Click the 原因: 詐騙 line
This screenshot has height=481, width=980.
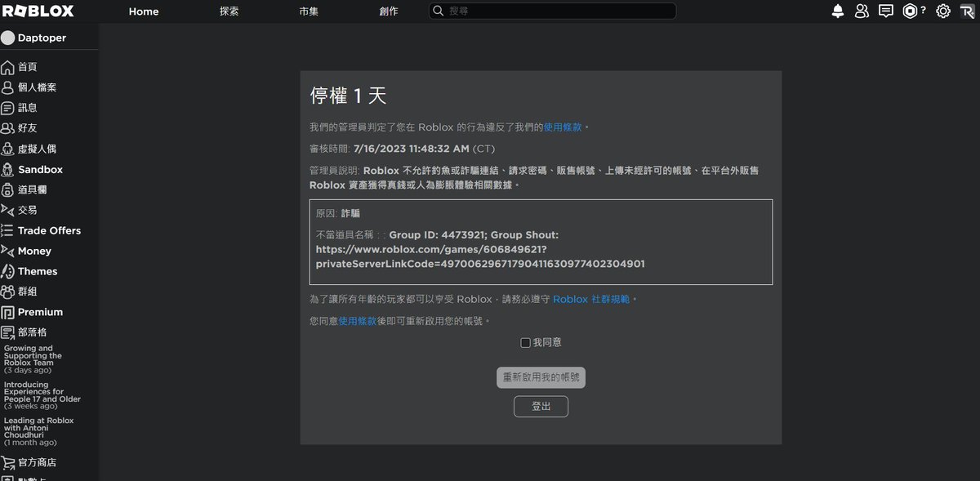coord(338,213)
